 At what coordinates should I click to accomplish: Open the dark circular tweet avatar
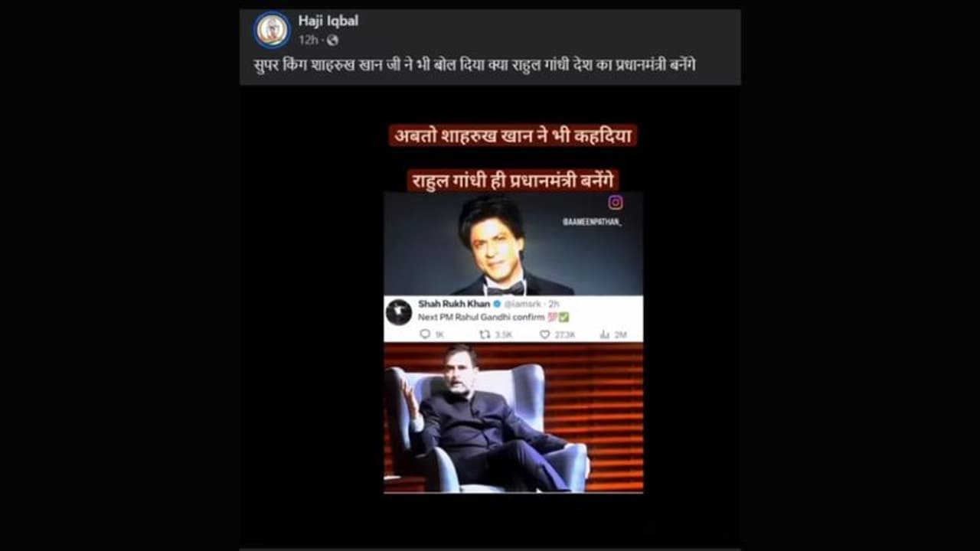click(x=399, y=311)
